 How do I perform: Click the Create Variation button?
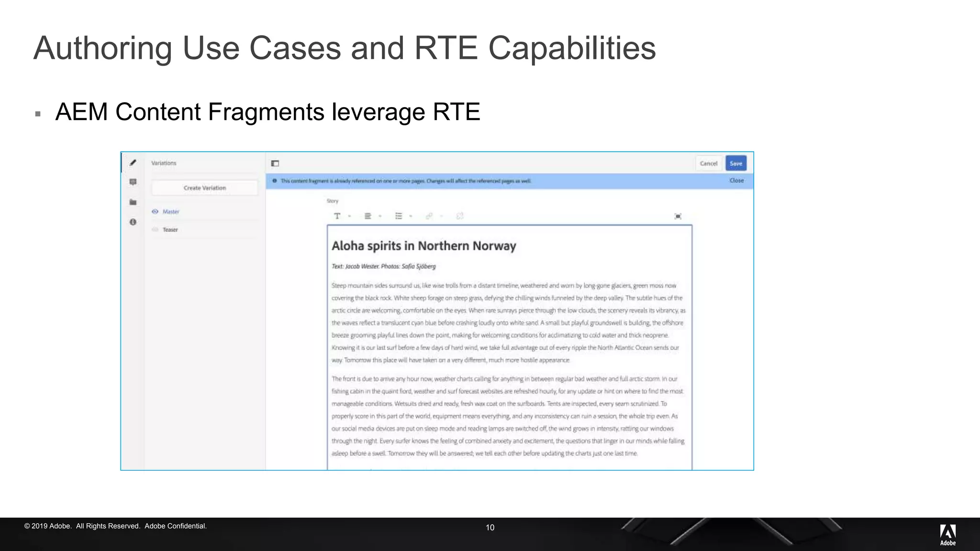[x=204, y=188]
